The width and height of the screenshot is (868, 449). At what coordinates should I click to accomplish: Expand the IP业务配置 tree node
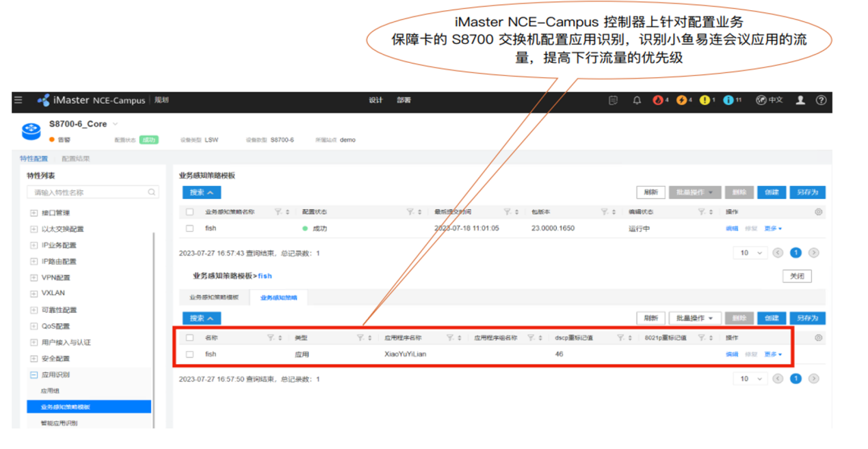point(34,245)
